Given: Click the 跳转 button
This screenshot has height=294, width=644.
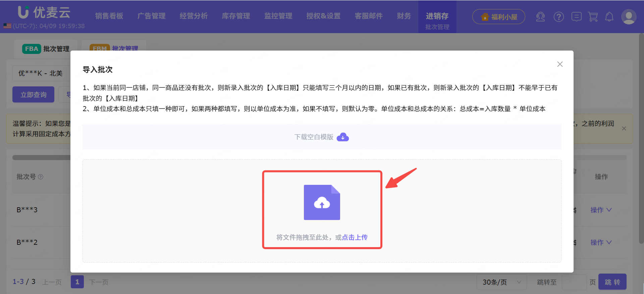Looking at the screenshot, I should pyautogui.click(x=612, y=282).
